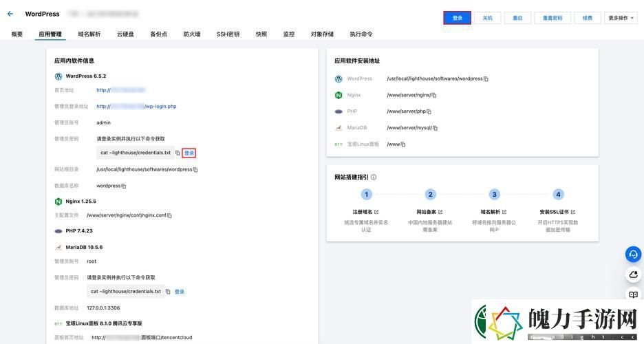Copy the /www/server/nginx/ install path

[x=433, y=95]
